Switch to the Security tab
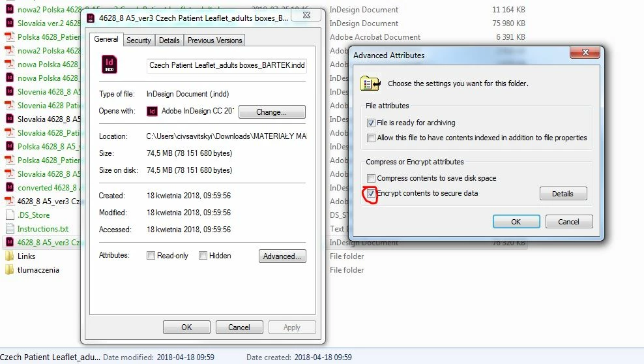644x364 pixels. tap(138, 40)
